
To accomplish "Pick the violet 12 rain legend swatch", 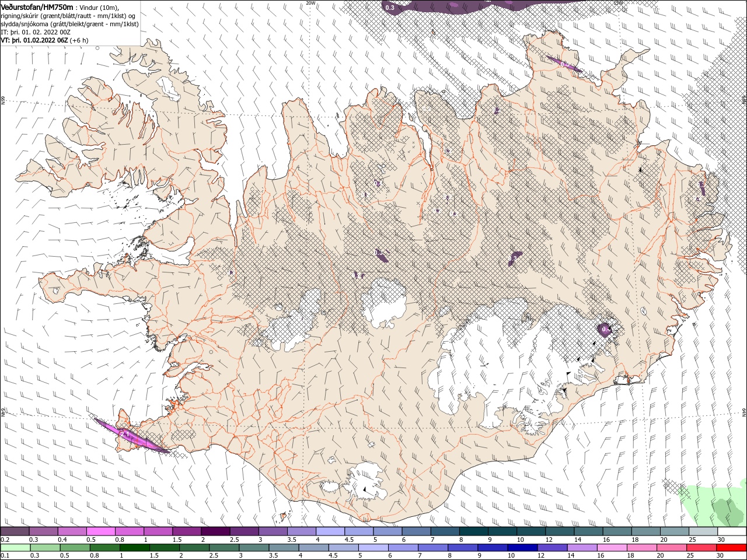I will [x=551, y=548].
